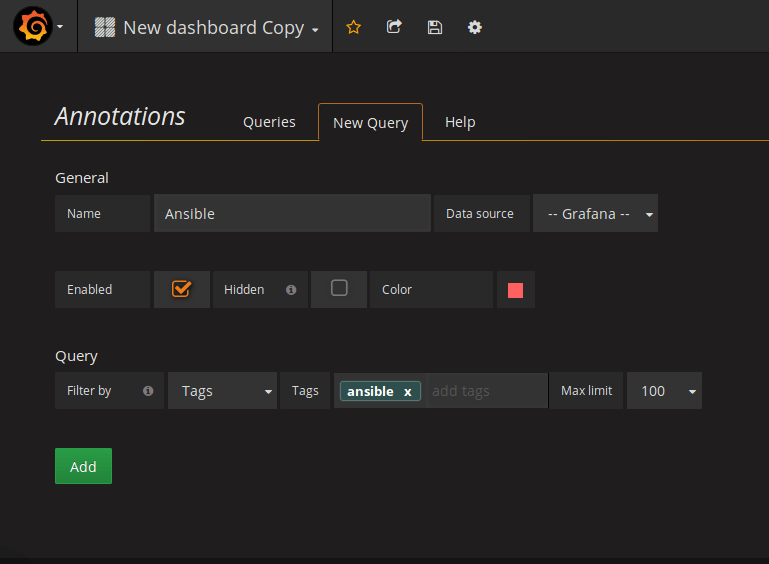Click the dashboard grid icon
Screen dimensions: 769x564
[x=105, y=27]
